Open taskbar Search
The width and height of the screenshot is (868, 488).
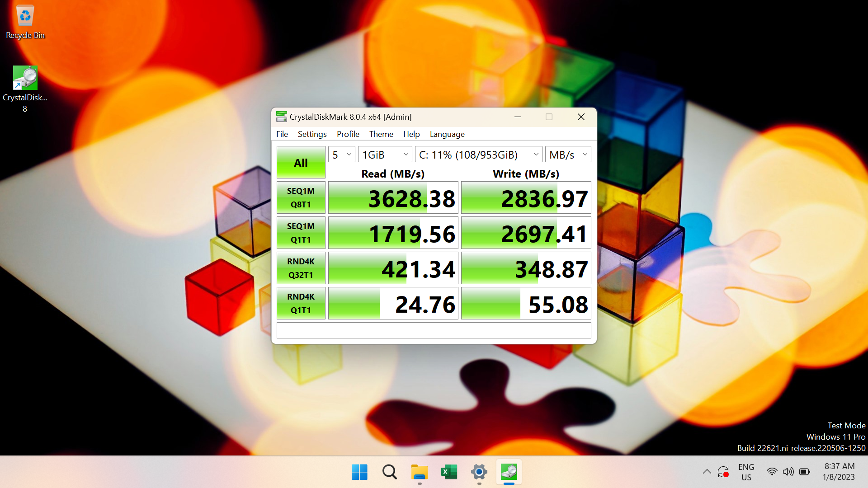click(x=389, y=472)
